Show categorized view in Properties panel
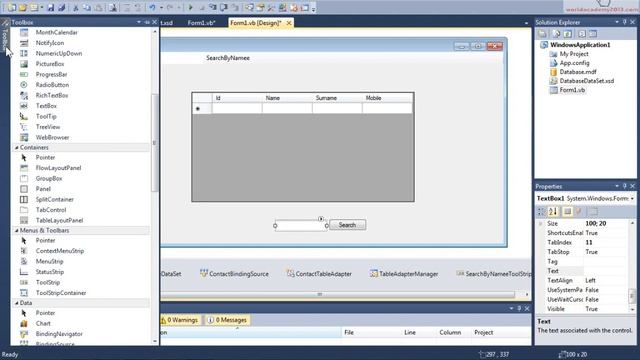Screen dimensions: 640x360 (x=541, y=211)
